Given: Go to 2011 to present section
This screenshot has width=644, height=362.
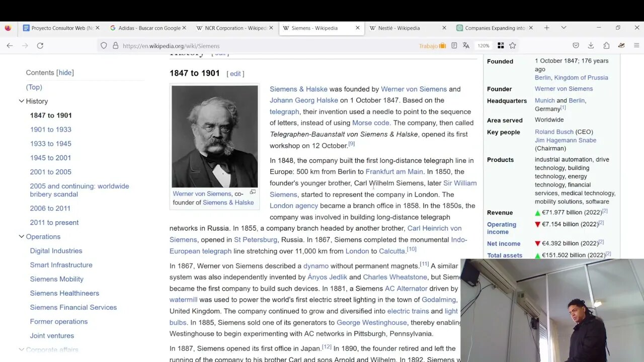Looking at the screenshot, I should [x=54, y=222].
